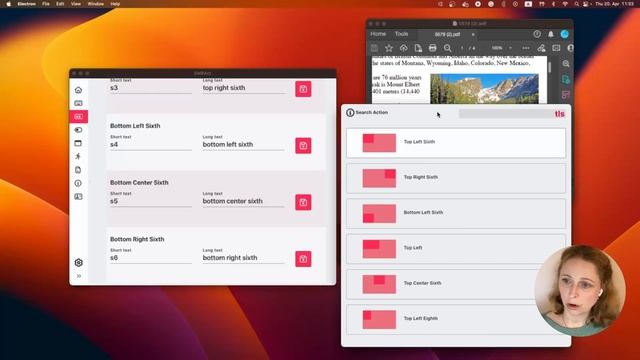Choose the Bottom Left Sixth action result

(x=456, y=213)
